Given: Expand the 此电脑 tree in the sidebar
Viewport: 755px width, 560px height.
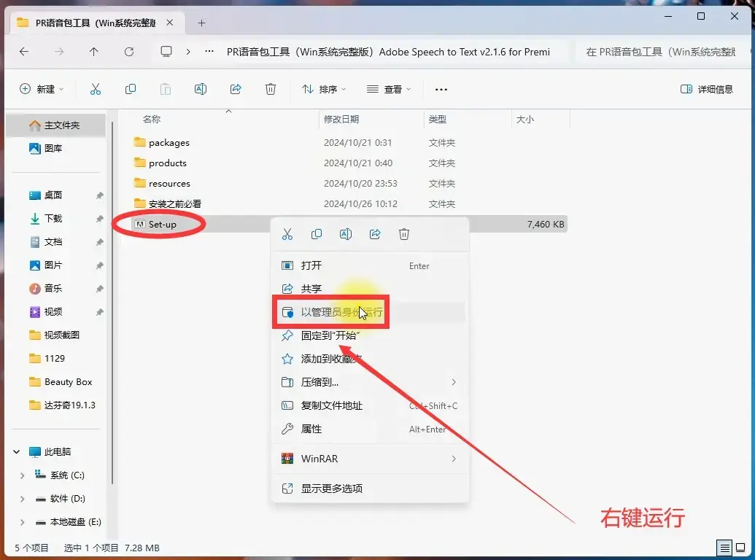Looking at the screenshot, I should coord(16,451).
